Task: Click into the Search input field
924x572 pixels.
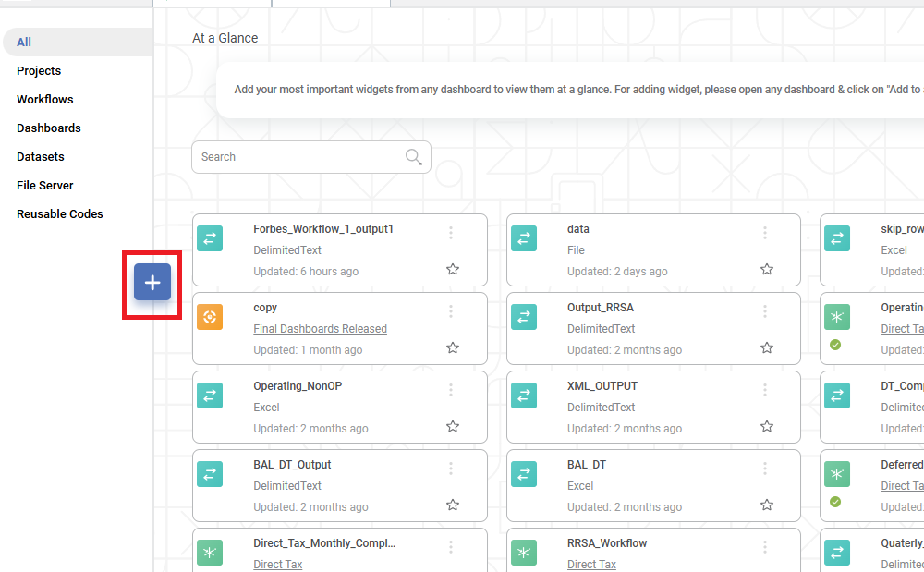Action: point(296,157)
